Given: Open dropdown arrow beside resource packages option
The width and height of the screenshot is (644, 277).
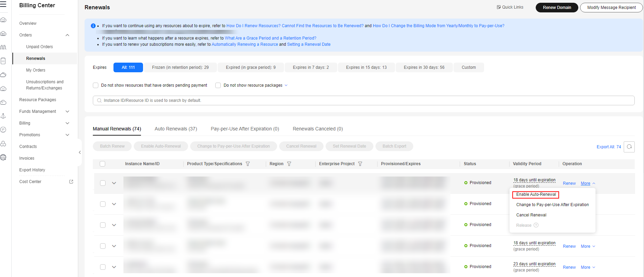Looking at the screenshot, I should tap(286, 85).
